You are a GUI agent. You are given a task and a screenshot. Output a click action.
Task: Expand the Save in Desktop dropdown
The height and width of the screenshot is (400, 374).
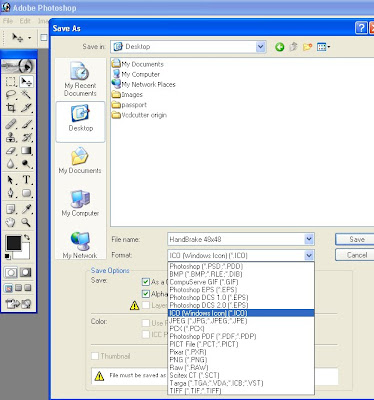[x=261, y=47]
